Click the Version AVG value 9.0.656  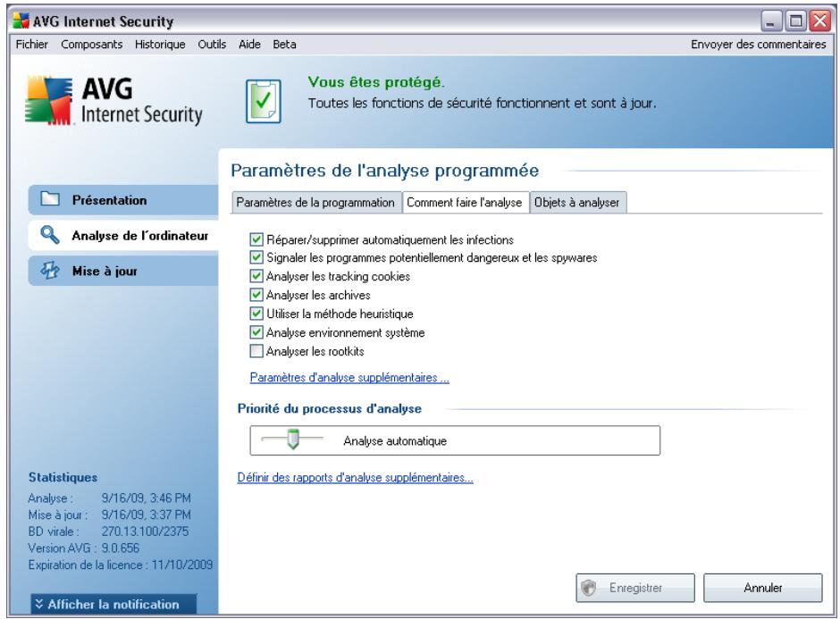click(121, 548)
